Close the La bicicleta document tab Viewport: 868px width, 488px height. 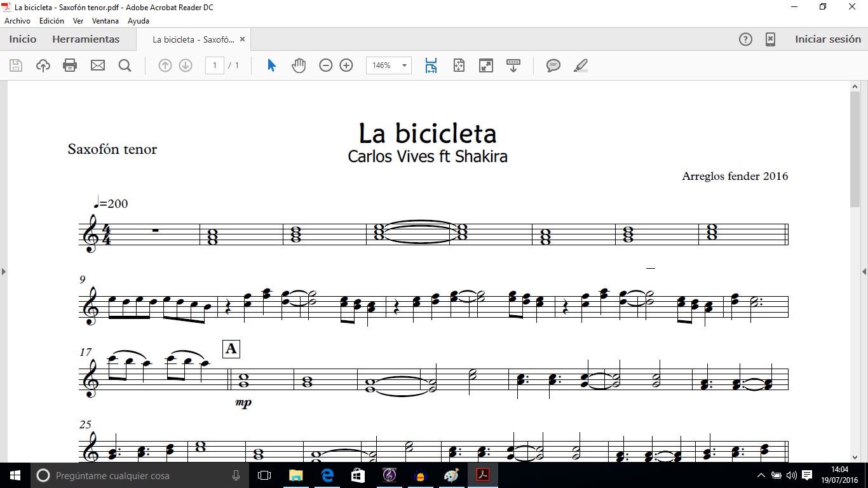242,39
